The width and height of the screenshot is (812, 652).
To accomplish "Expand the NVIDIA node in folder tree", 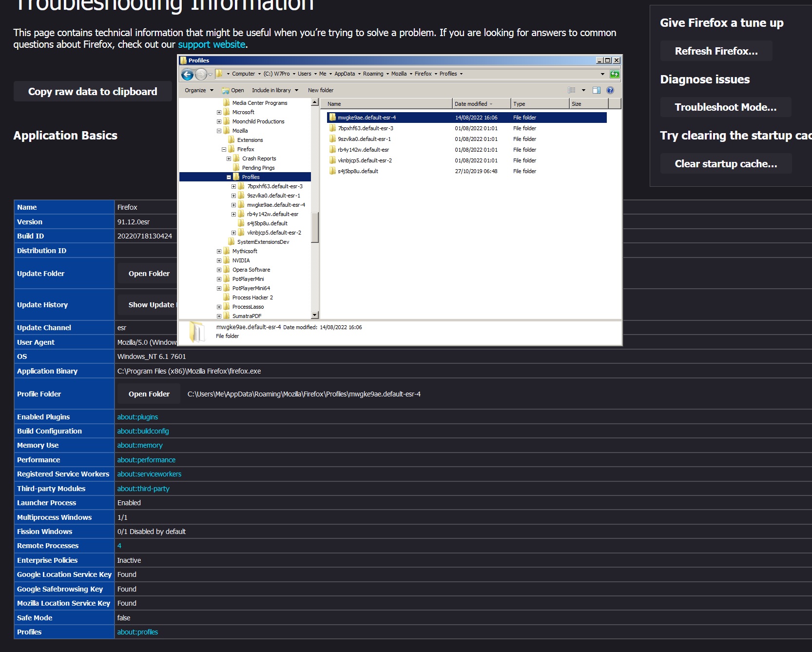I will (219, 260).
